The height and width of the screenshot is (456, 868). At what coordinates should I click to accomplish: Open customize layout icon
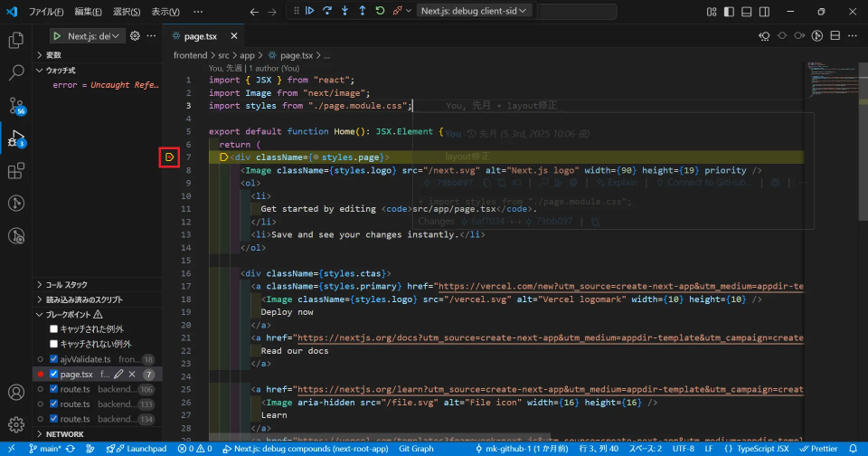[x=712, y=12]
